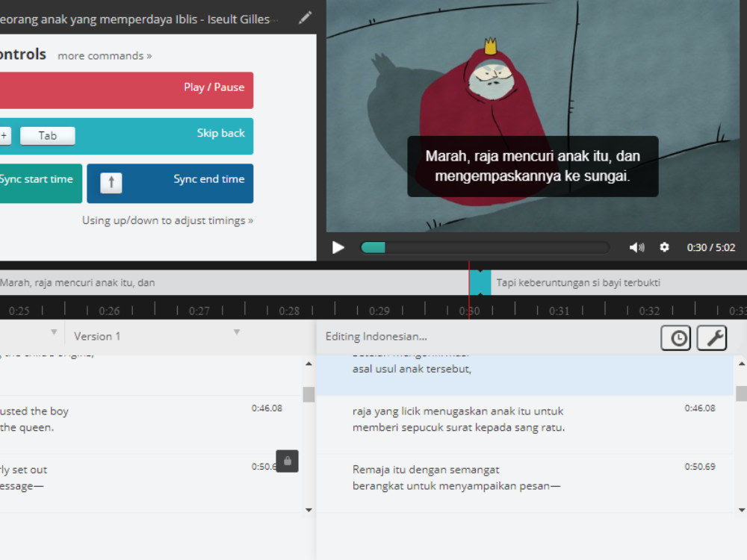Click reference subtitle ending 'essage—'
This screenshot has height=560, width=747.
pos(22,486)
